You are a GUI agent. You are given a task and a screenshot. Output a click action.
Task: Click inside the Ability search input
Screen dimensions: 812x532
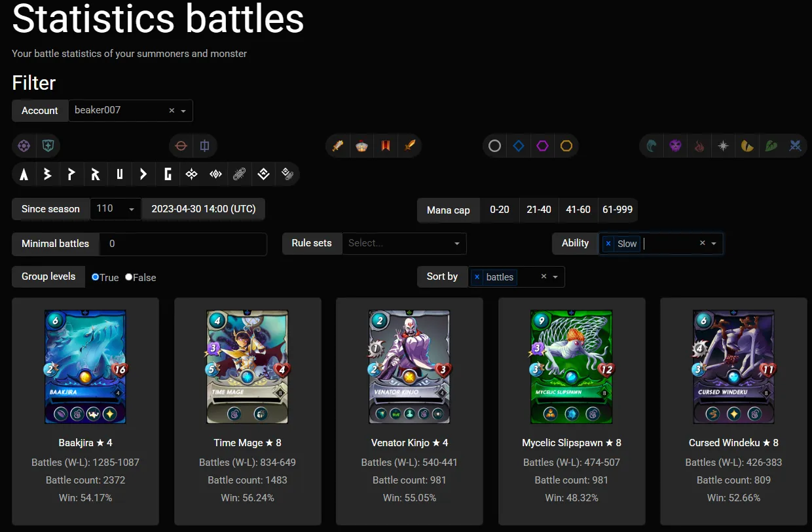(x=668, y=243)
